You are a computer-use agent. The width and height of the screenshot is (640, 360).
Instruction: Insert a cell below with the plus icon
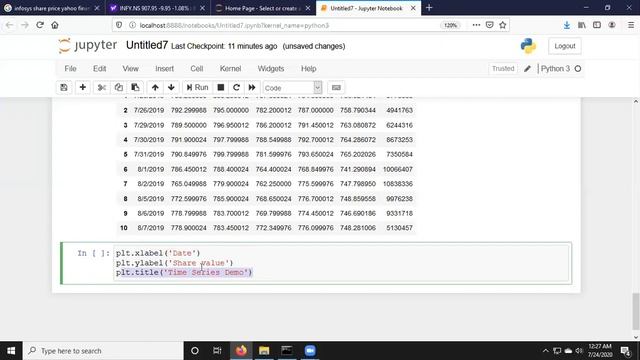[82, 87]
